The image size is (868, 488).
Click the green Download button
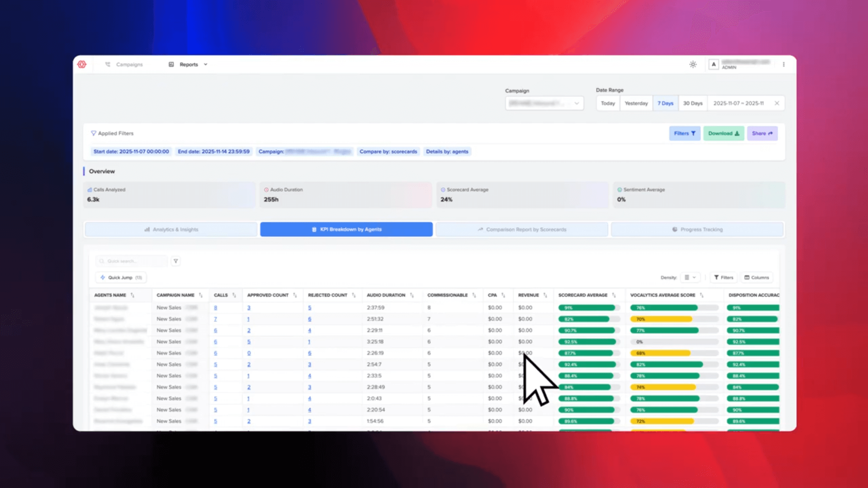click(x=723, y=133)
